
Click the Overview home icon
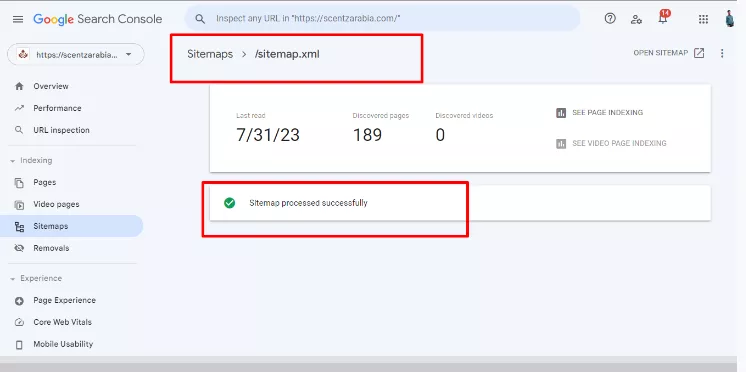pos(19,86)
